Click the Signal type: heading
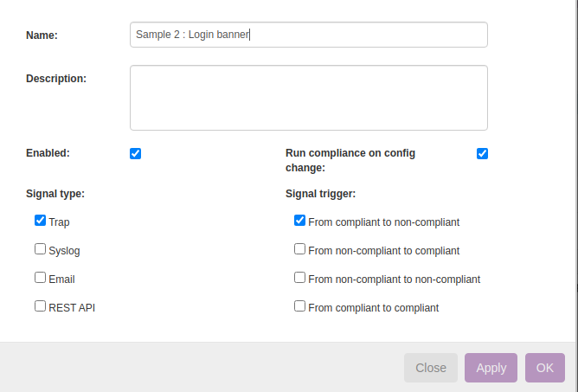This screenshot has height=392, width=578. click(x=55, y=194)
